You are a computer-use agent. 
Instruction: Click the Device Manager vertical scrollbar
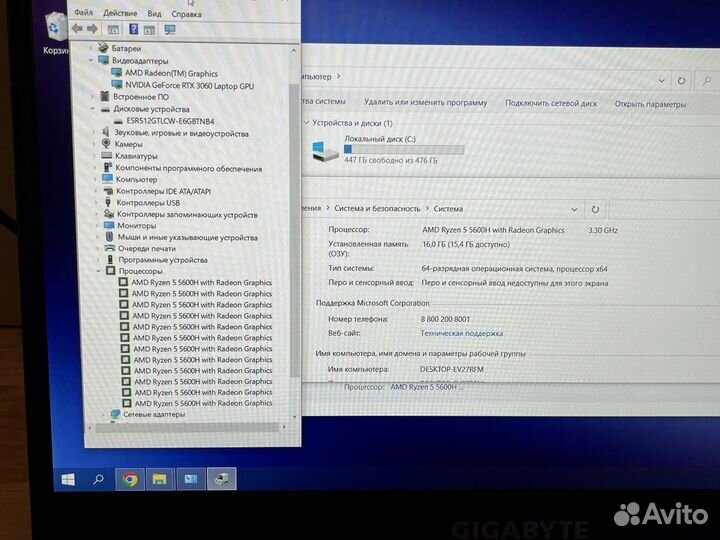tap(294, 230)
